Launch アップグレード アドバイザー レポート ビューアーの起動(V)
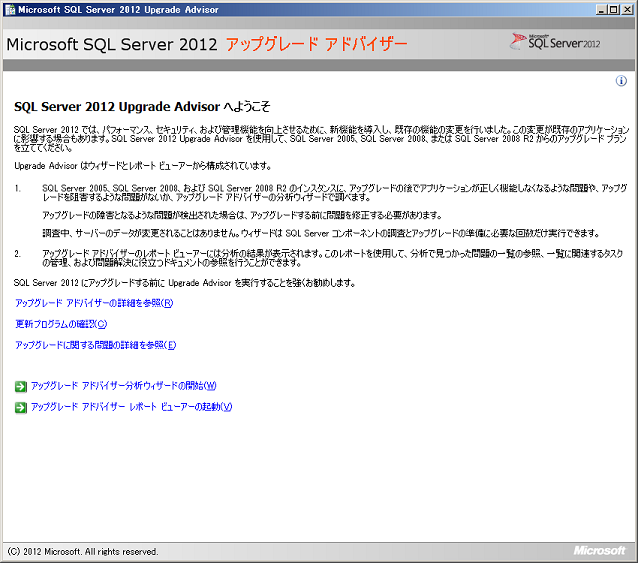The image size is (638, 563). click(x=131, y=407)
